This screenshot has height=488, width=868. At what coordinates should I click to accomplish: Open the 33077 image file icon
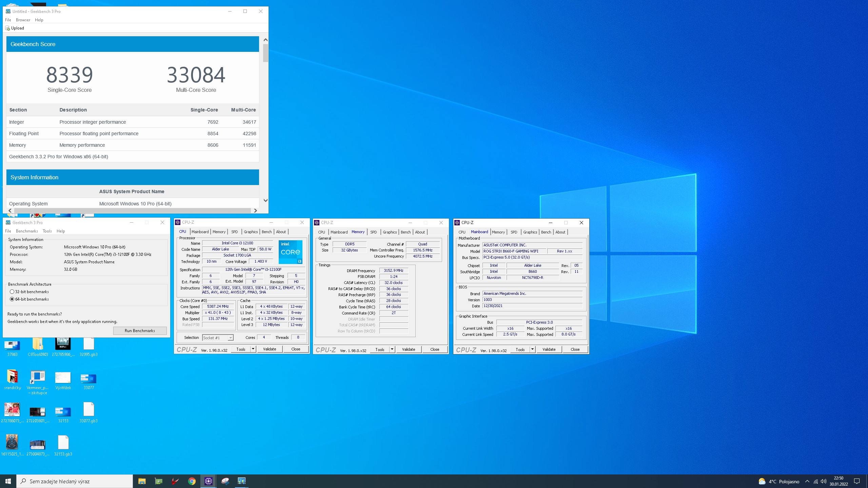click(88, 380)
